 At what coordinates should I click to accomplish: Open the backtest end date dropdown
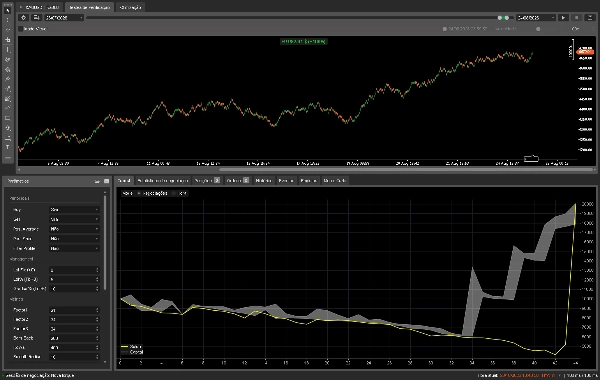(x=536, y=18)
